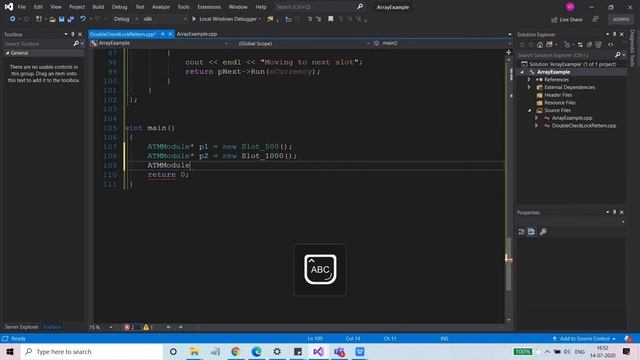This screenshot has width=640, height=360.
Task: Click the Open File folder icon
Action: [52, 19]
